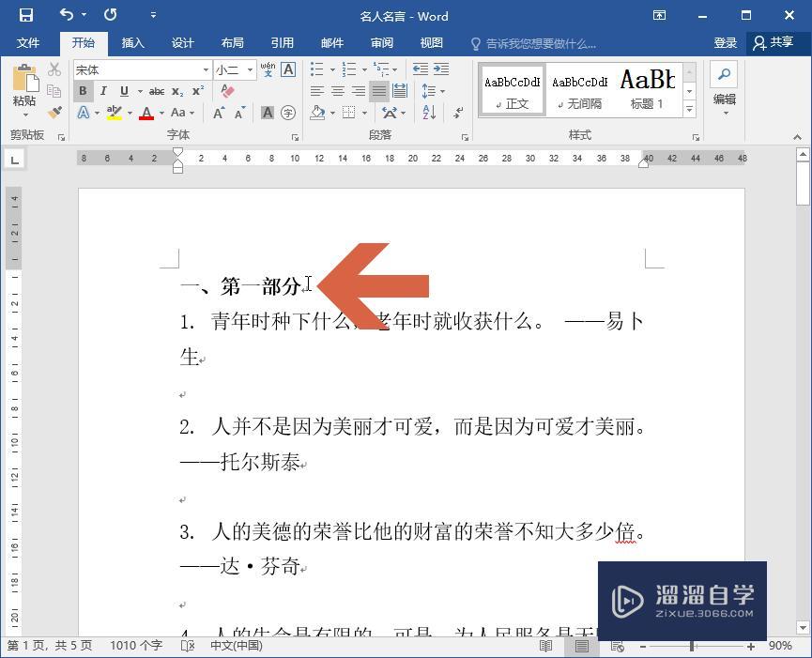812x658 pixels.
Task: Click Grow Font icon
Action: click(219, 113)
